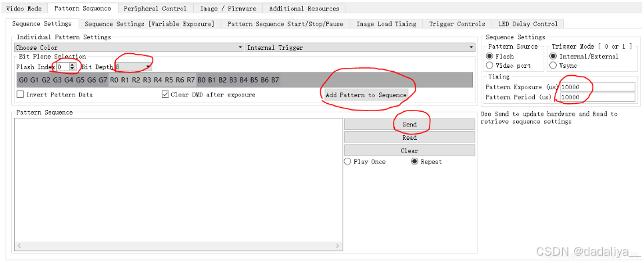Click the Flash Index spinner arrows

(x=73, y=67)
